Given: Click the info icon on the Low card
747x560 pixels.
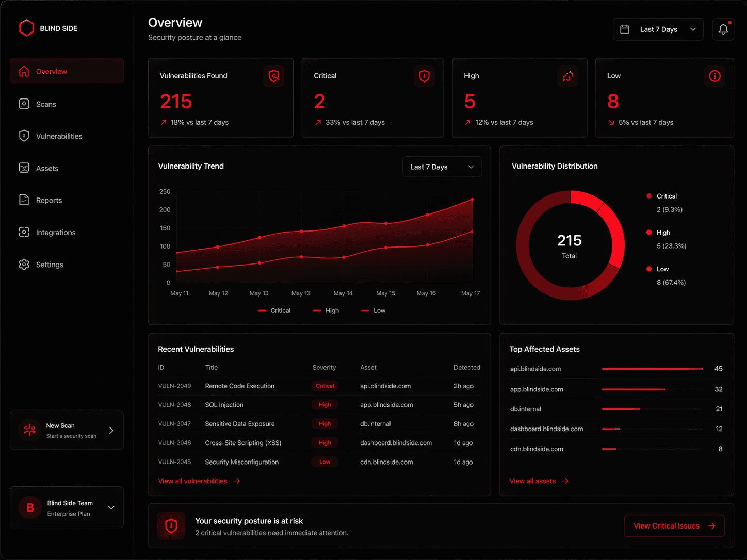Looking at the screenshot, I should [715, 76].
